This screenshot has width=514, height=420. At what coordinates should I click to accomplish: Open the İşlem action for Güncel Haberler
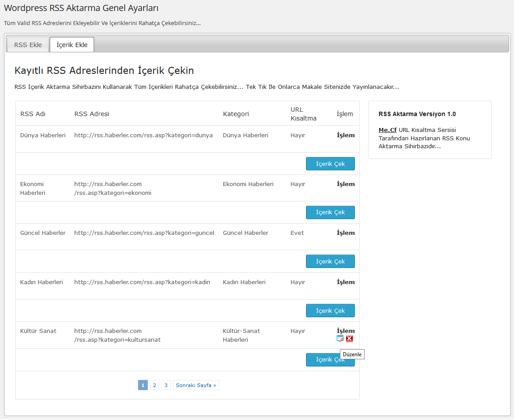tap(345, 233)
